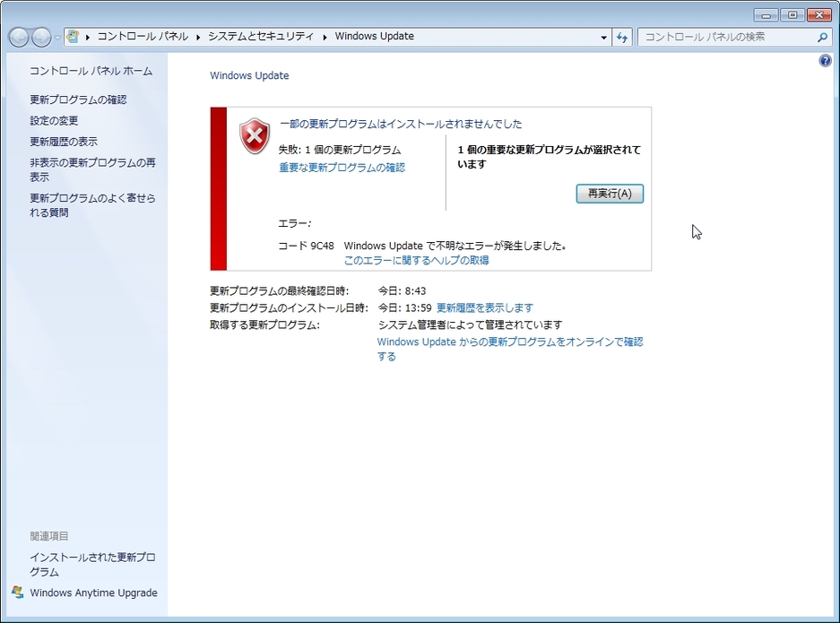840x623 pixels.
Task: Open Windows Anytime Upgrade link
Action: [x=94, y=593]
